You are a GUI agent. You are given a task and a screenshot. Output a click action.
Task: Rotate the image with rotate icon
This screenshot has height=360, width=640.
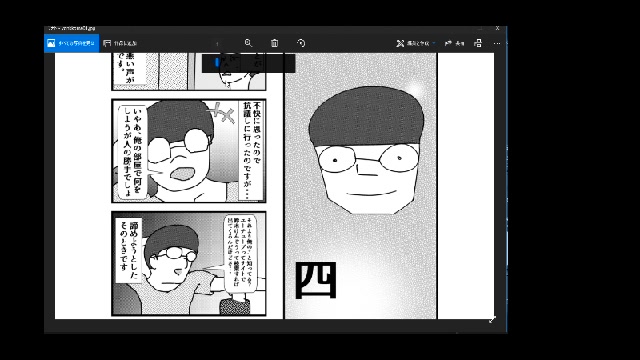[x=301, y=43]
